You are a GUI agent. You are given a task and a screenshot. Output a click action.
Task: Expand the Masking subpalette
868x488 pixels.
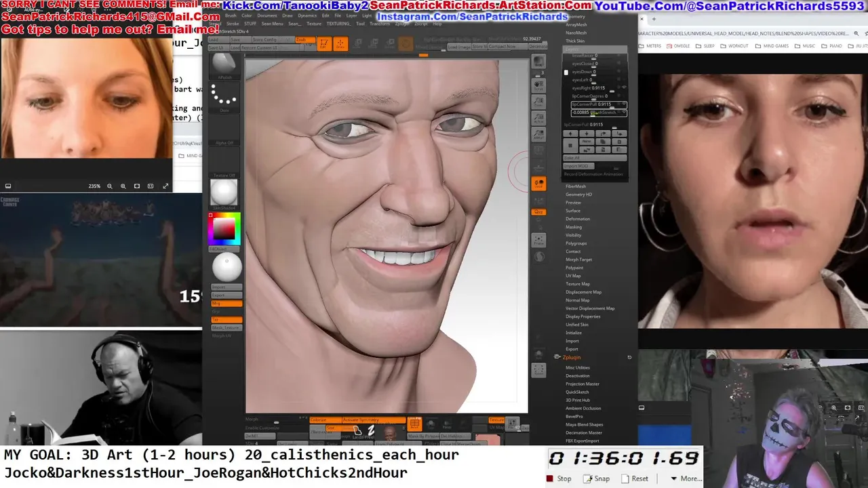(574, 227)
